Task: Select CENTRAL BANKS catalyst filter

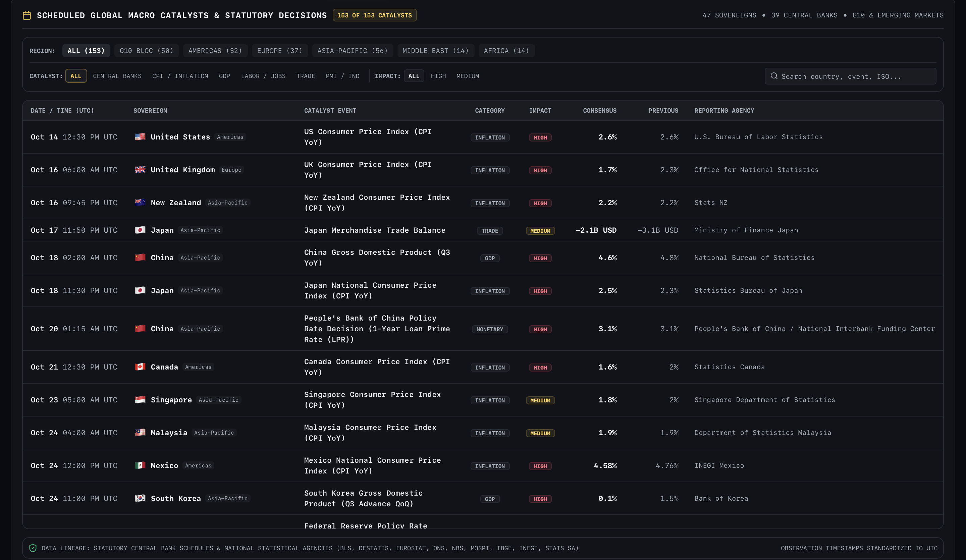Action: tap(117, 76)
